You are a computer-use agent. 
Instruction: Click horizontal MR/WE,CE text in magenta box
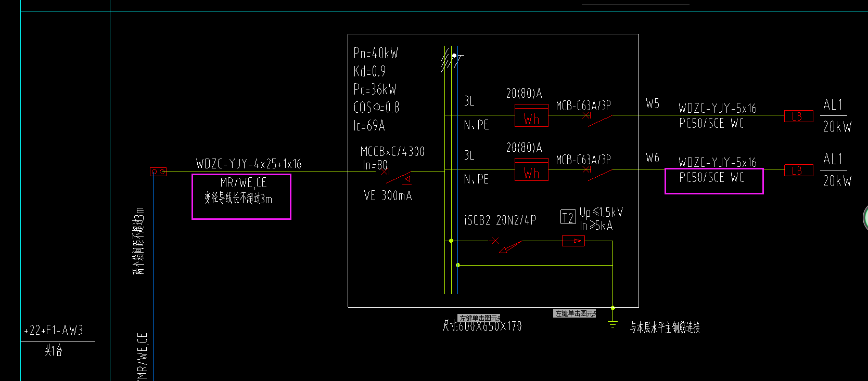pyautogui.click(x=244, y=182)
